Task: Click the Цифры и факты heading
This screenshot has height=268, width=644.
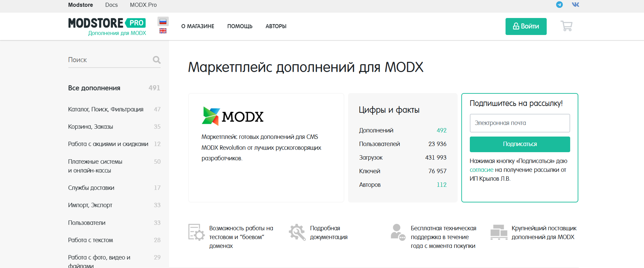Action: pyautogui.click(x=389, y=110)
